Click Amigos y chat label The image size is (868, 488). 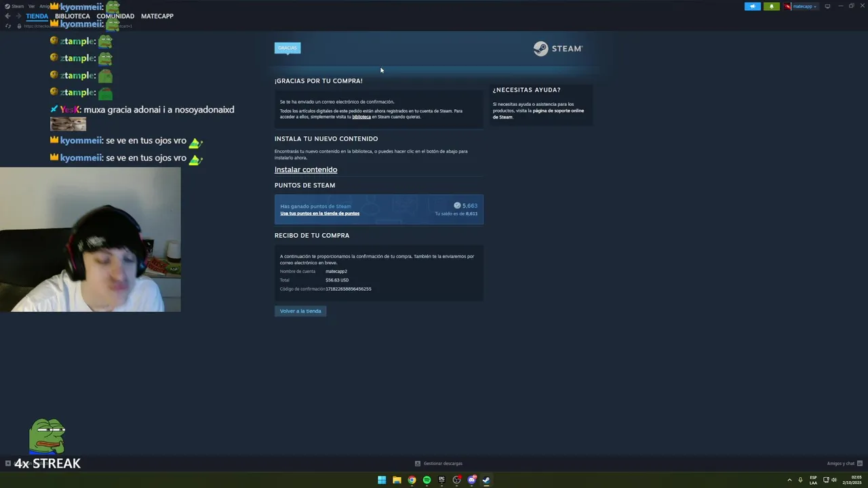[x=841, y=464]
